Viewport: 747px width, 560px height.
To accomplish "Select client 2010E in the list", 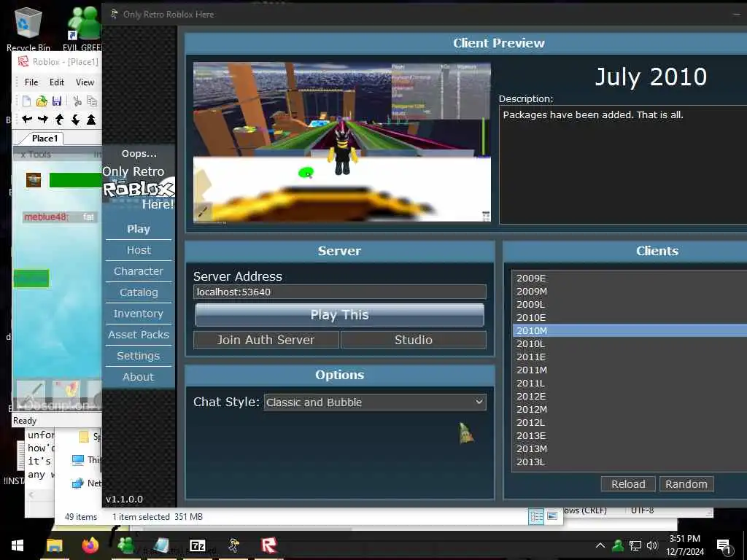I will click(x=630, y=317).
